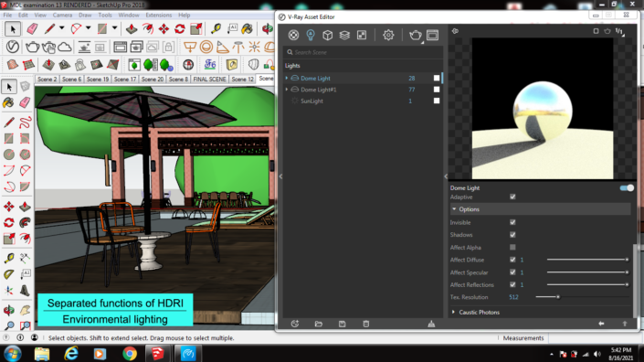Open the Pencil tool dropdown arrow
Viewport: 644px width, 362px height.
click(x=61, y=28)
